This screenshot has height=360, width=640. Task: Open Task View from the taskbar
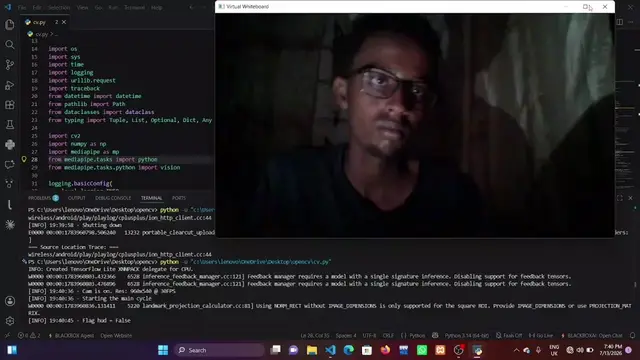[276, 350]
